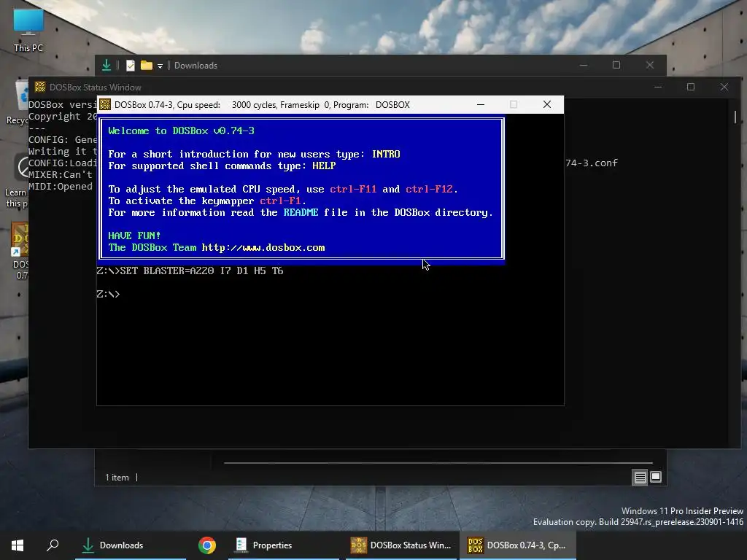The width and height of the screenshot is (747, 560).
Task: Click Downloads window title text
Action: click(196, 65)
